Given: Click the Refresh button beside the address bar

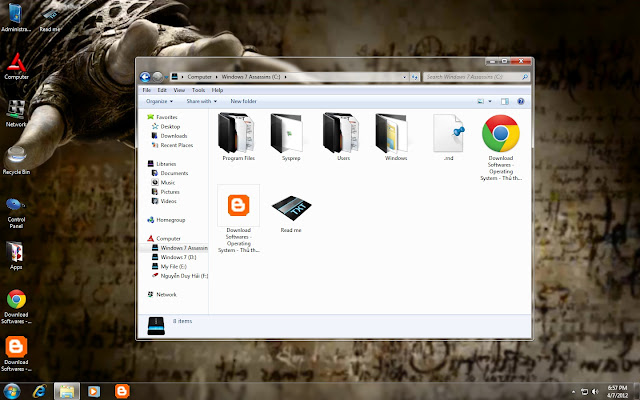Looking at the screenshot, I should pos(415,77).
